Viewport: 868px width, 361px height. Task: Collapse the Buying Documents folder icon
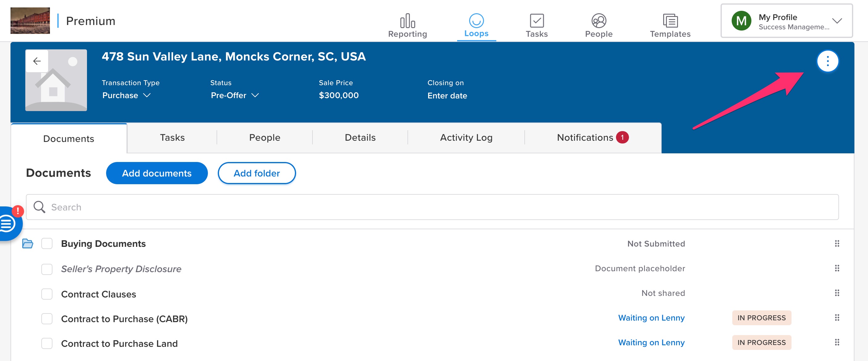[x=28, y=243]
